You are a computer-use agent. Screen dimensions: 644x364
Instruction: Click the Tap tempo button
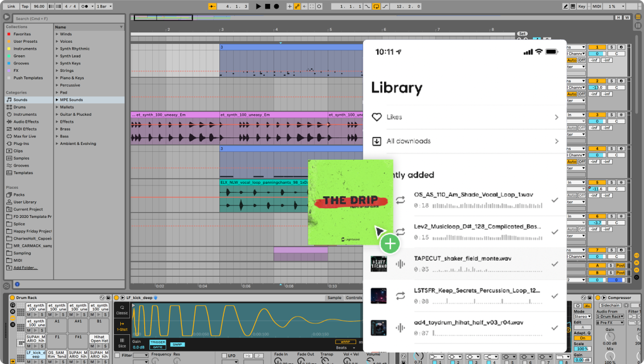pos(25,6)
